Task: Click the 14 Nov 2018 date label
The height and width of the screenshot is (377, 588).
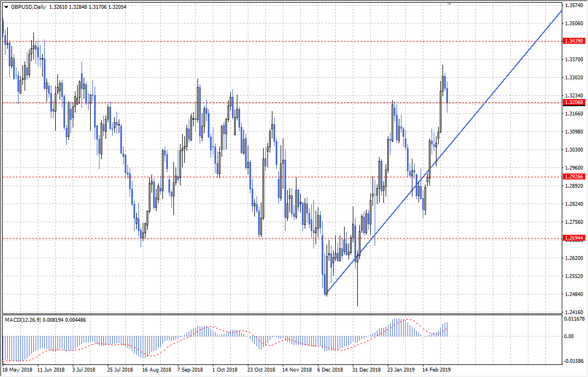Action: 297,369
